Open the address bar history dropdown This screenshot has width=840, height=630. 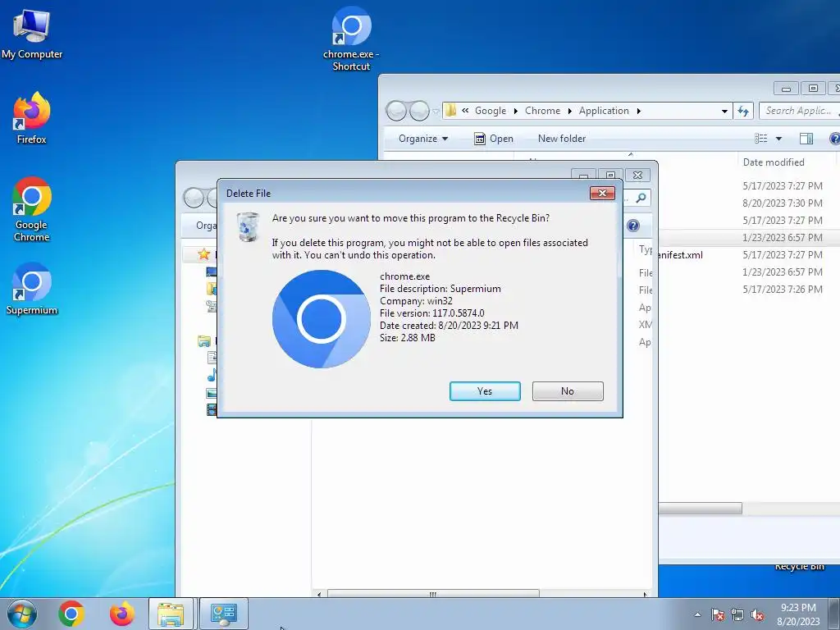(x=724, y=112)
